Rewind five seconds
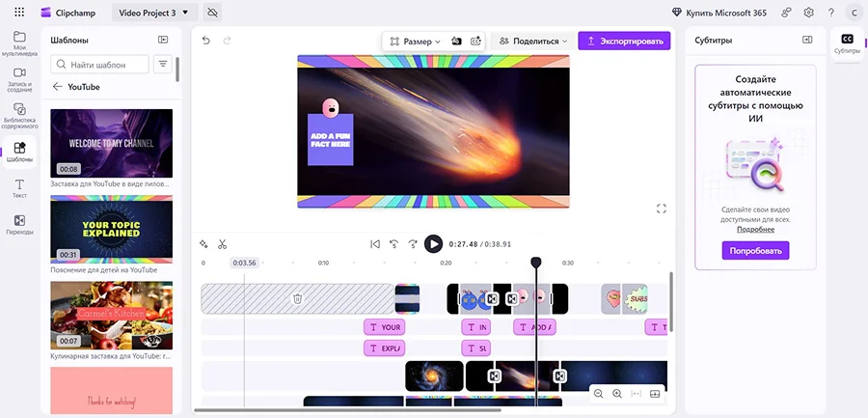The height and width of the screenshot is (418, 868). (x=394, y=244)
